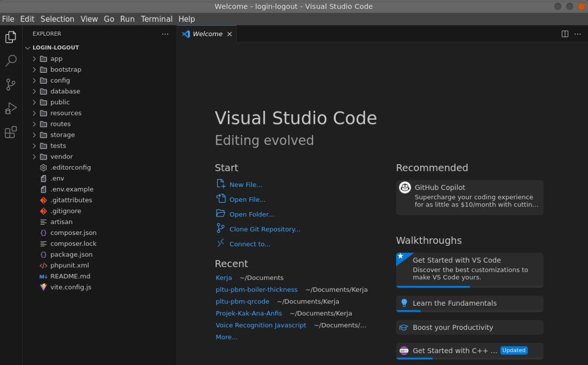This screenshot has width=588, height=365.
Task: Open the package.json file
Action: pos(71,255)
